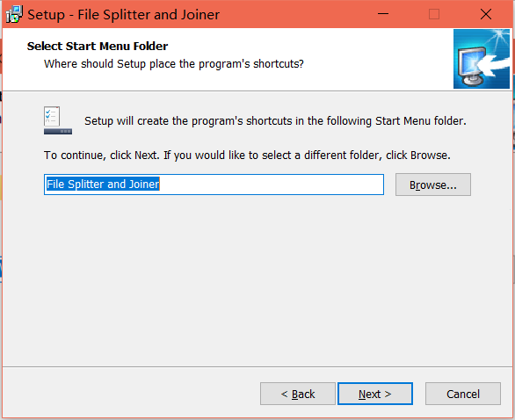This screenshot has width=515, height=420.
Task: Focus the Start Menu folder name field
Action: pos(214,185)
